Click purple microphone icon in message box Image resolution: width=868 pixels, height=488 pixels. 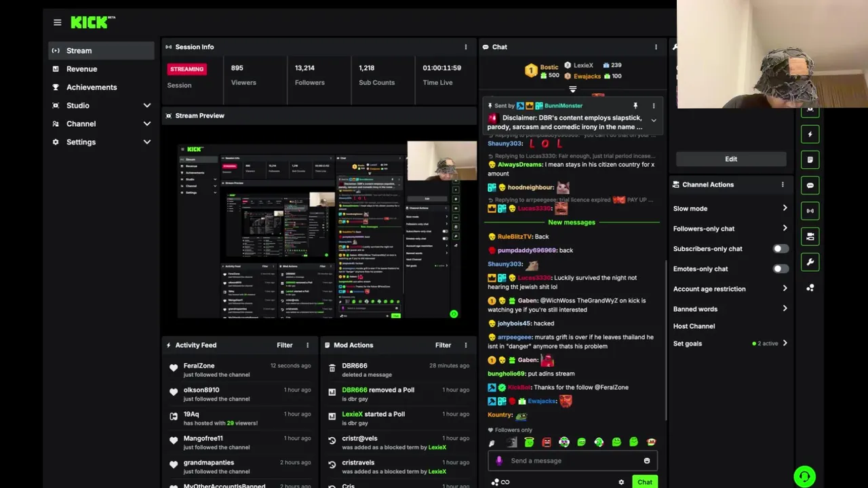[x=499, y=461]
